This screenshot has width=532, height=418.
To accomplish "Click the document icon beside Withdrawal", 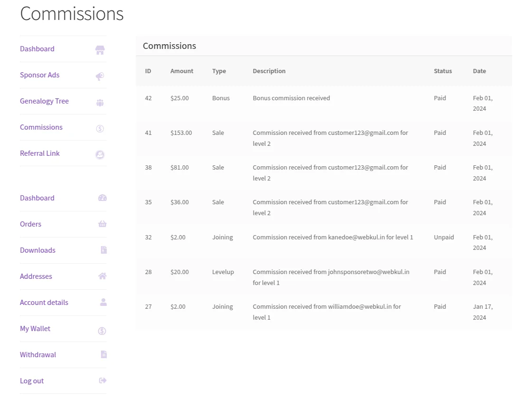I will [104, 354].
